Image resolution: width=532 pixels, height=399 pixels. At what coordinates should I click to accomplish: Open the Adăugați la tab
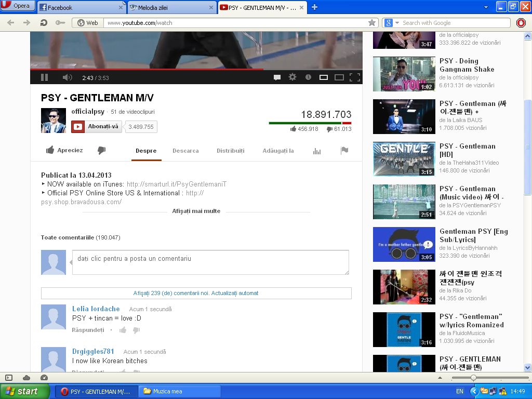coord(278,151)
